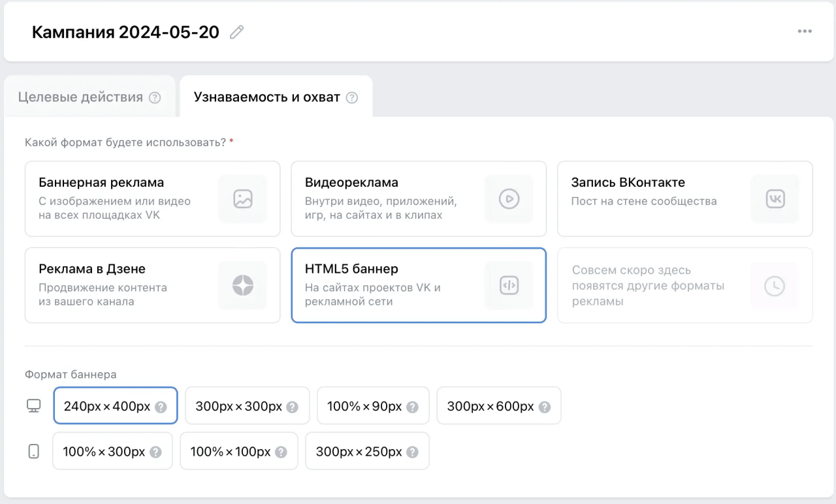Click the mobile phone device icon

click(34, 451)
